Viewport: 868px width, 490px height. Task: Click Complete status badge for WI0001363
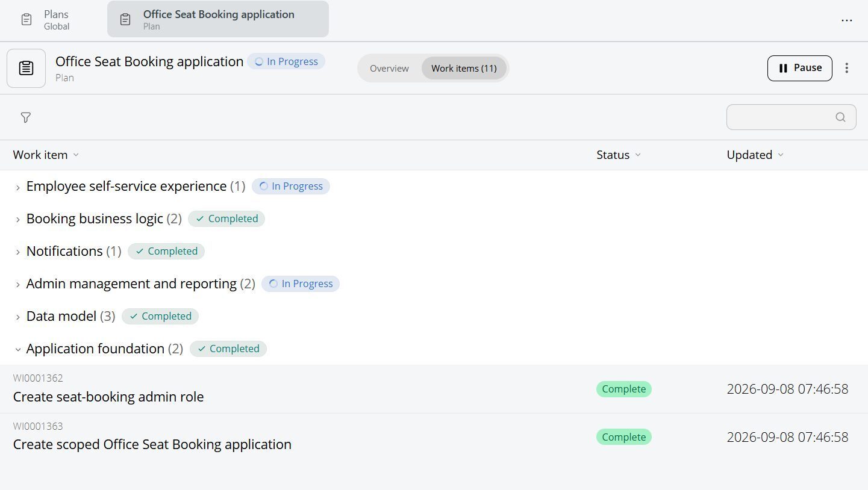point(624,437)
